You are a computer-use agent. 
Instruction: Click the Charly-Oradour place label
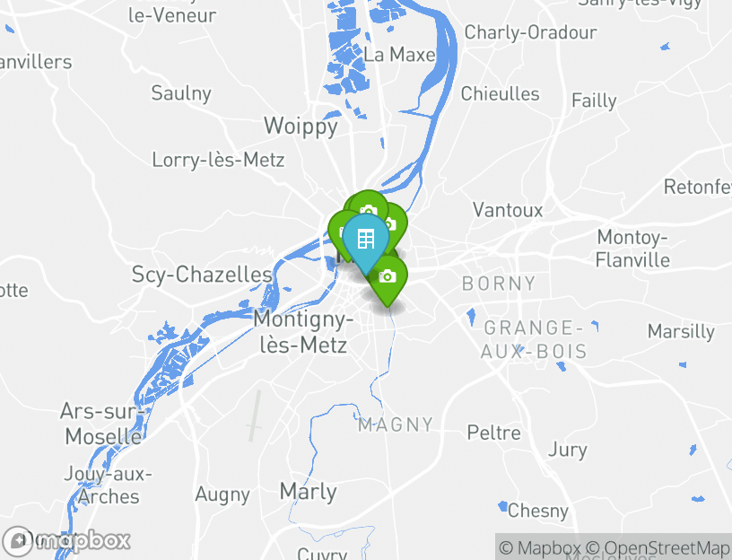(530, 32)
